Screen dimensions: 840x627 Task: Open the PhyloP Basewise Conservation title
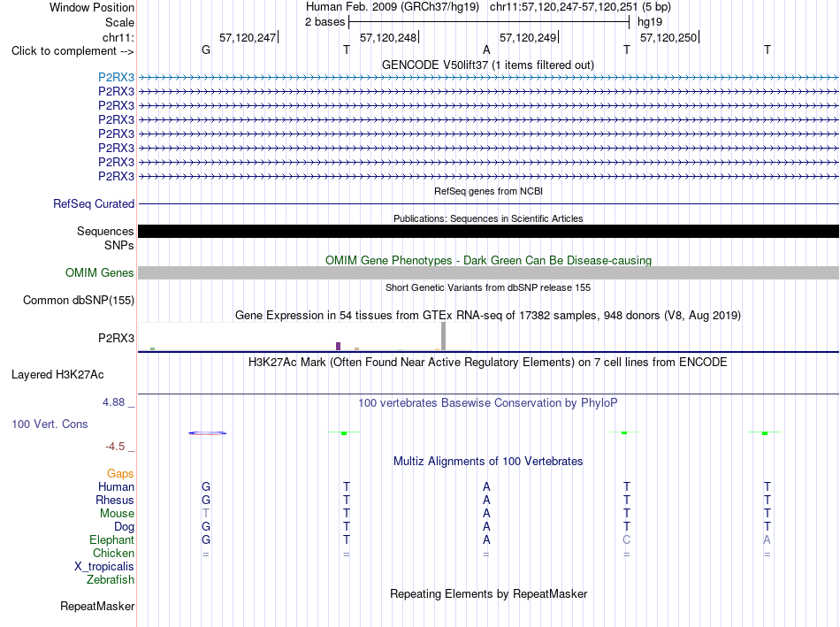click(488, 403)
